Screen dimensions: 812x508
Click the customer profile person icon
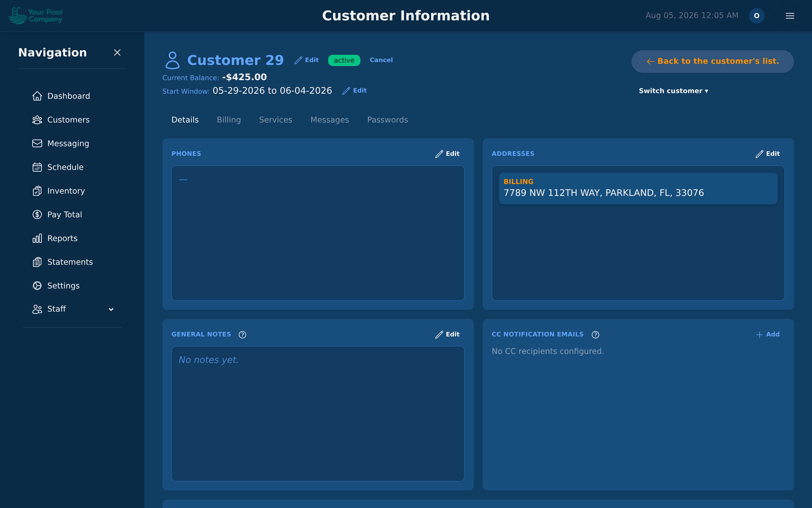[x=173, y=60]
